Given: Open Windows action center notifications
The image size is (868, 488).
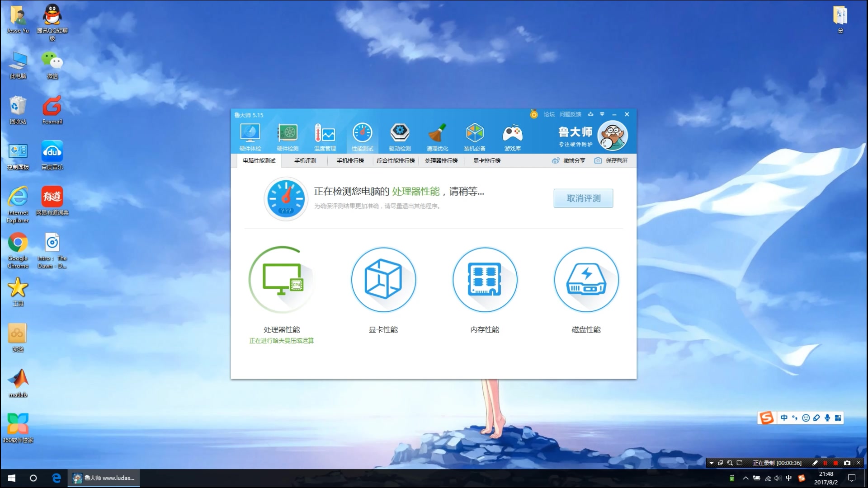Looking at the screenshot, I should pos(852,478).
